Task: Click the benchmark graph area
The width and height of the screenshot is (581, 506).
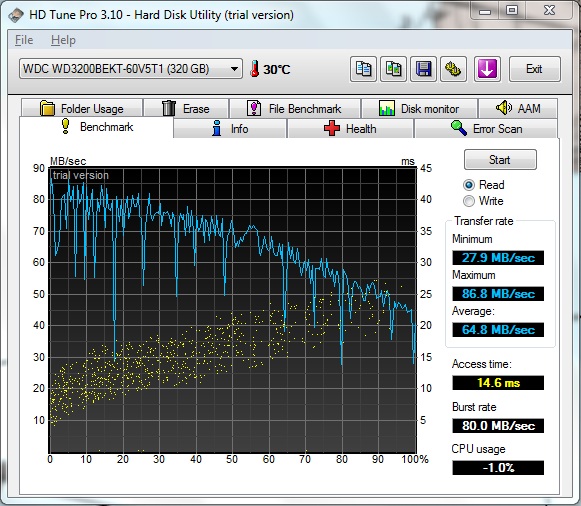Action: 233,310
